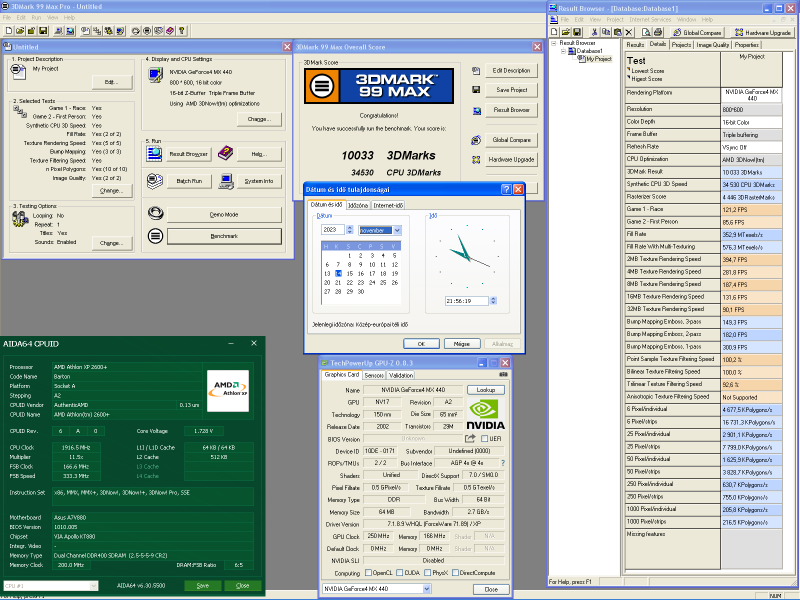This screenshot has height=600, width=800.
Task: Click the Save floppy icon in 3DMark toolbar
Action: (x=43, y=31)
